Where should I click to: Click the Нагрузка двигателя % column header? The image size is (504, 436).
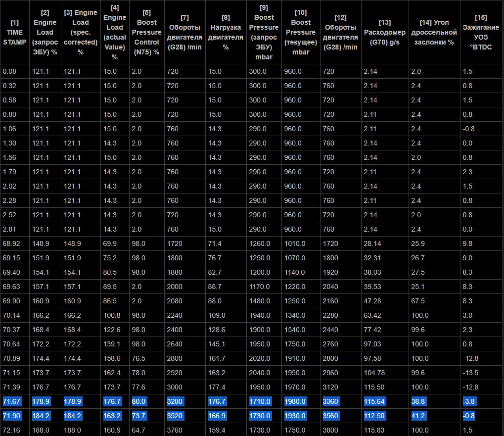click(x=225, y=32)
